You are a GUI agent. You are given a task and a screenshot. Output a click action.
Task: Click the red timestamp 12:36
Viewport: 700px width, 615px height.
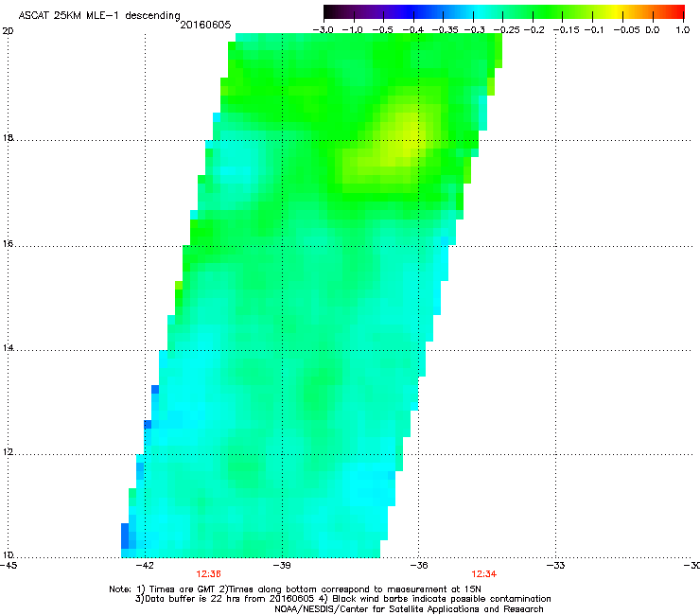[x=208, y=574]
